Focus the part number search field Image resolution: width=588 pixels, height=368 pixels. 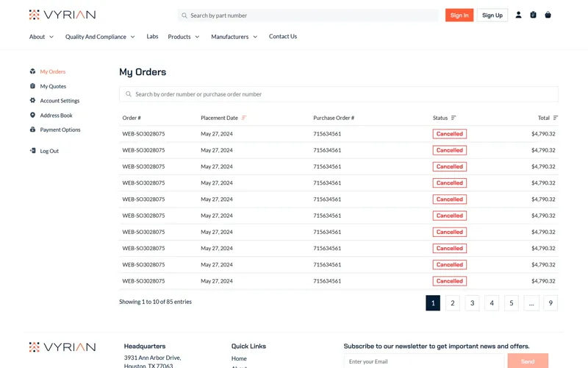tap(308, 15)
